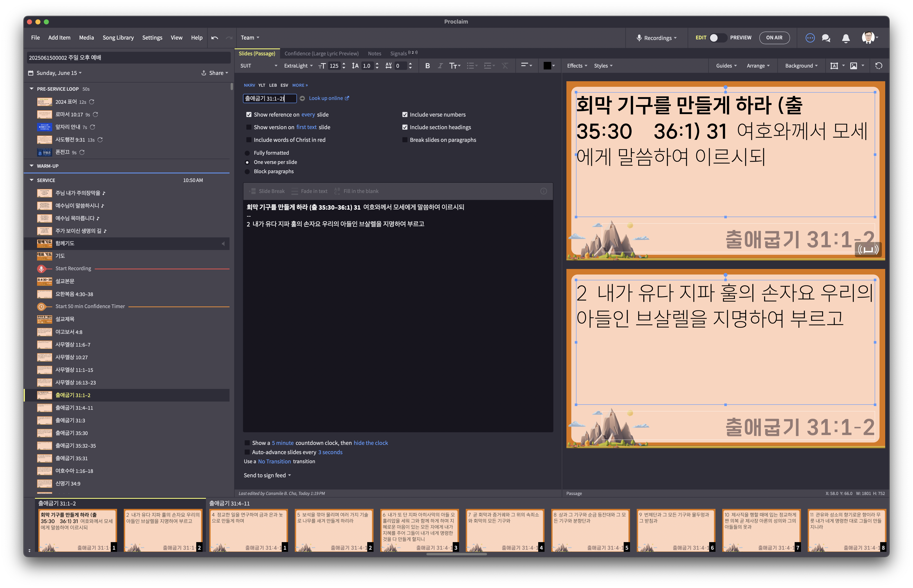Click the undo arrow icon
913x588 pixels.
pyautogui.click(x=215, y=38)
